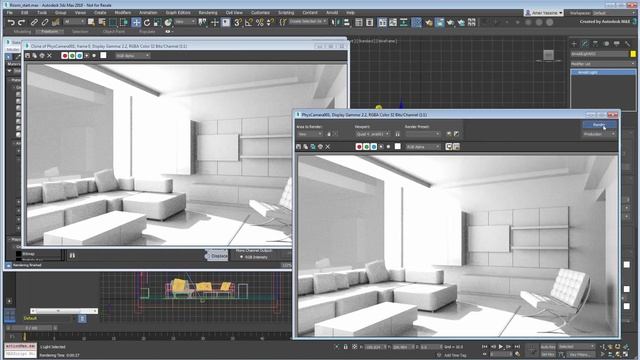Open the Viewport dropdown in render window
This screenshot has height=360, width=640.
click(373, 134)
